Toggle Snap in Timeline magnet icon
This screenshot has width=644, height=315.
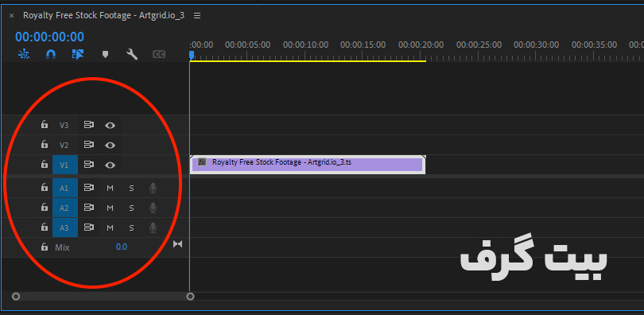click(x=51, y=54)
